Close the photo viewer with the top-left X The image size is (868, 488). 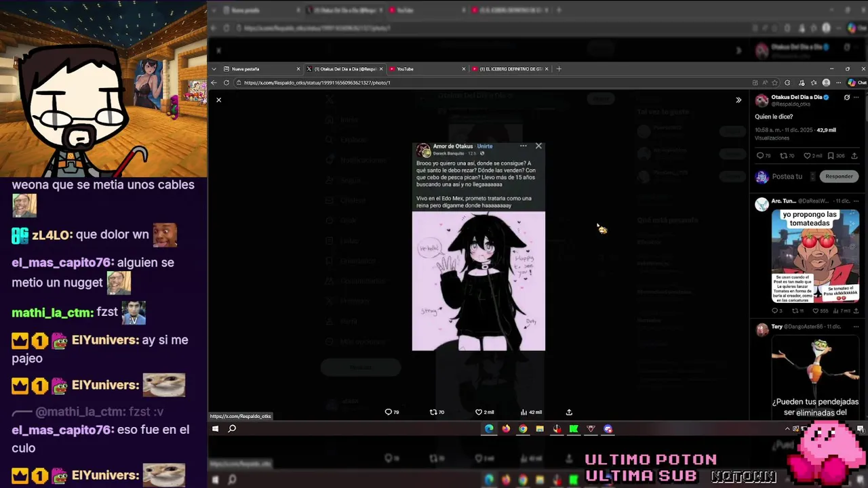tap(218, 100)
